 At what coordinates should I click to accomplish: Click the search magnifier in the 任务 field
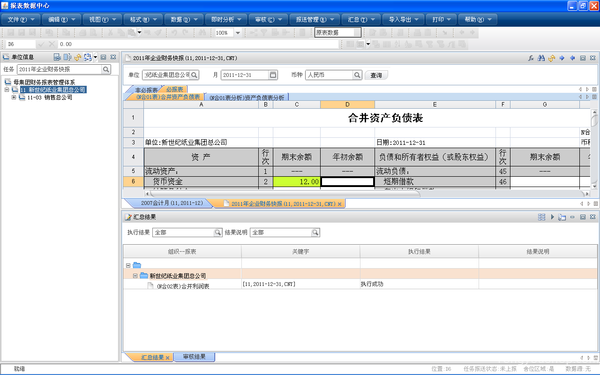(106, 69)
